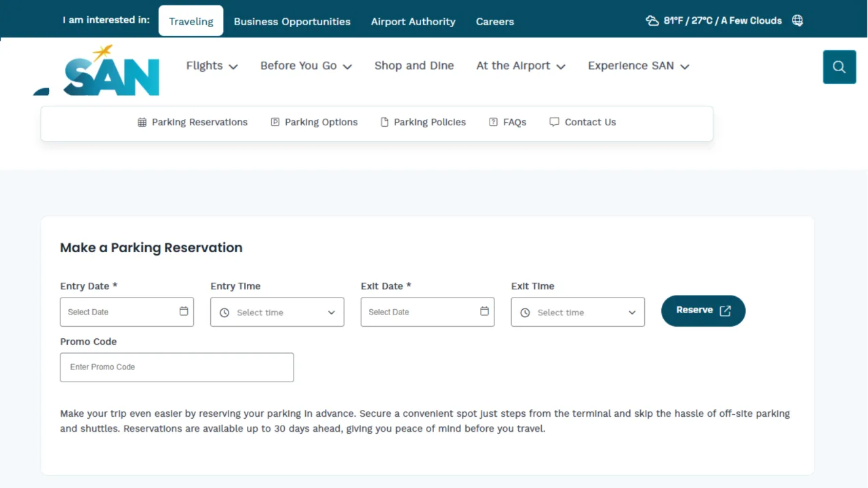Click the Exit Time clock icon
Screen dimensions: 868x488
coord(525,312)
